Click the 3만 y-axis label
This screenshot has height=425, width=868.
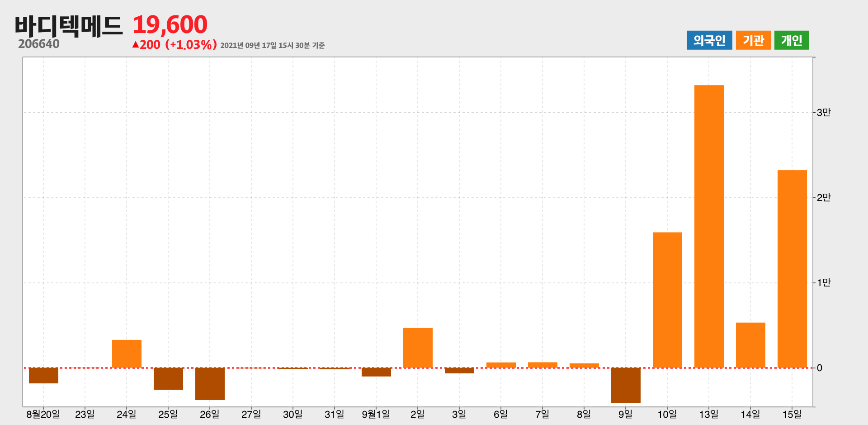coord(824,112)
